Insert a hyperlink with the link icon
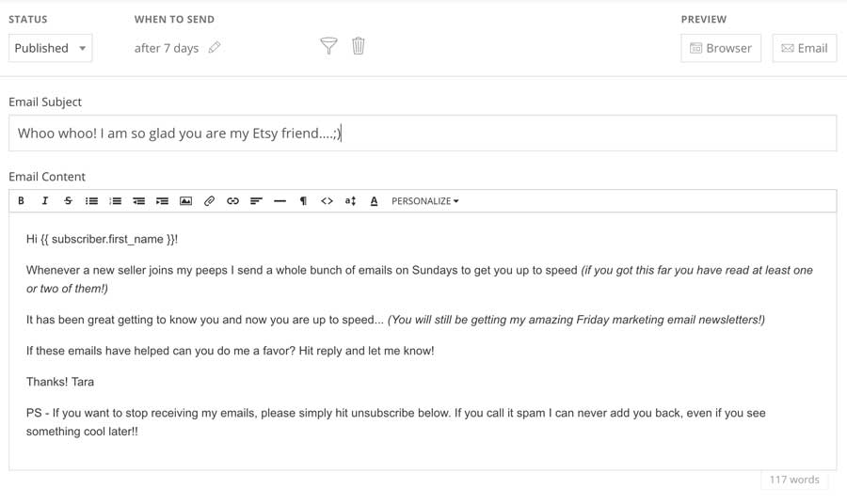Screen dimensions: 847x504 [232, 200]
